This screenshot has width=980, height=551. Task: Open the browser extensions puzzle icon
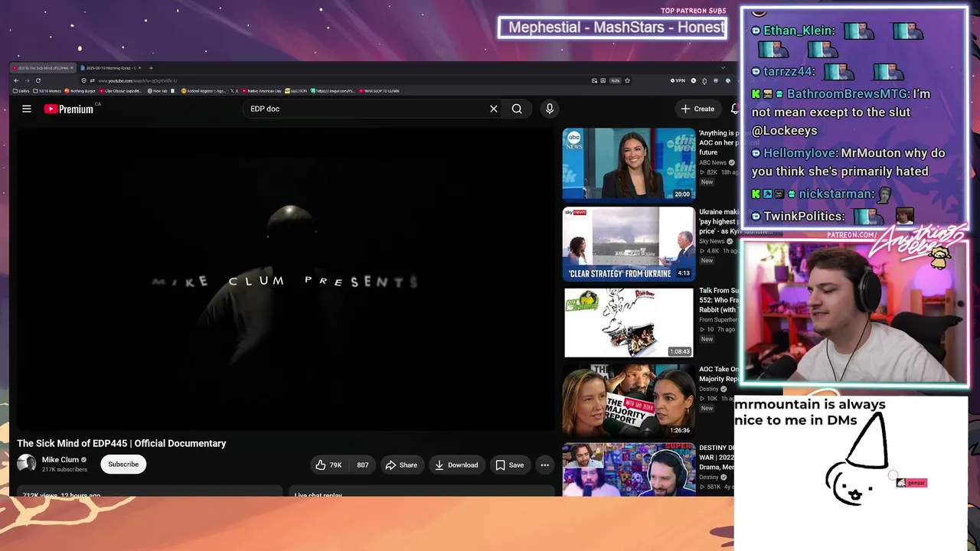704,80
